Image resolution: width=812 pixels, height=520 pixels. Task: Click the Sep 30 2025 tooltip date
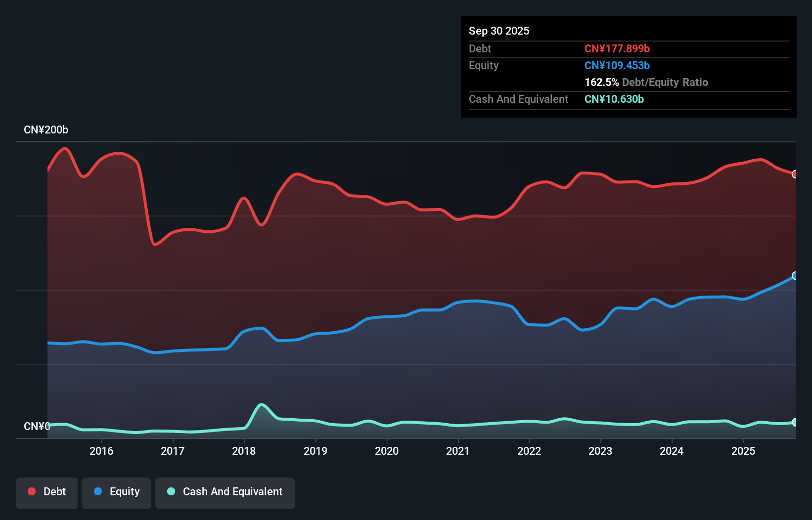coord(499,31)
